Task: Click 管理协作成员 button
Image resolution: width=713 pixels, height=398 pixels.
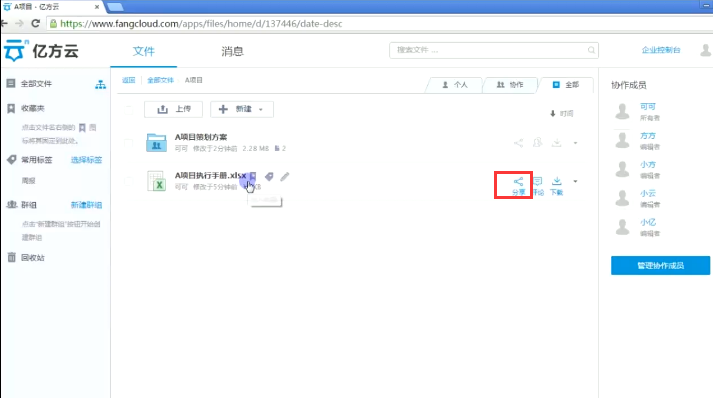Action: [660, 265]
